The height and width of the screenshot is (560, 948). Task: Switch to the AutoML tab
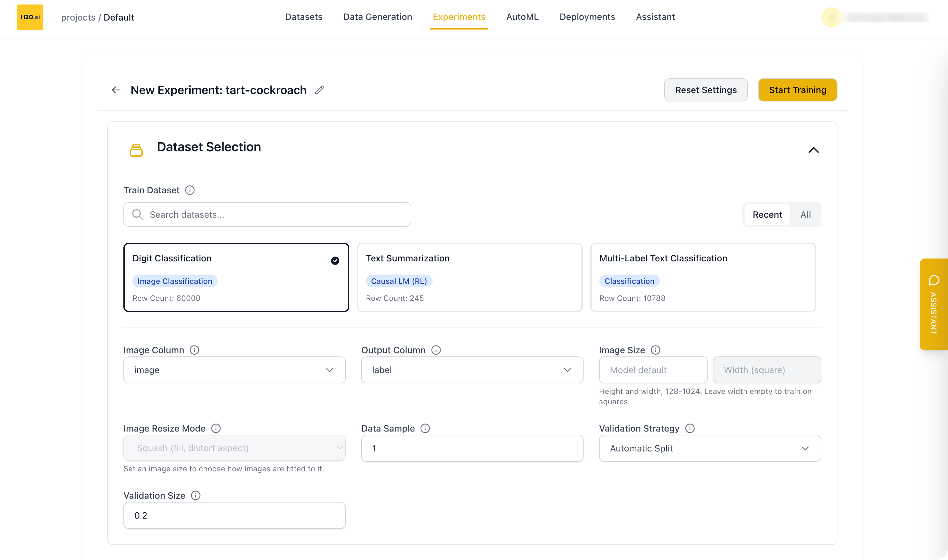coord(523,17)
